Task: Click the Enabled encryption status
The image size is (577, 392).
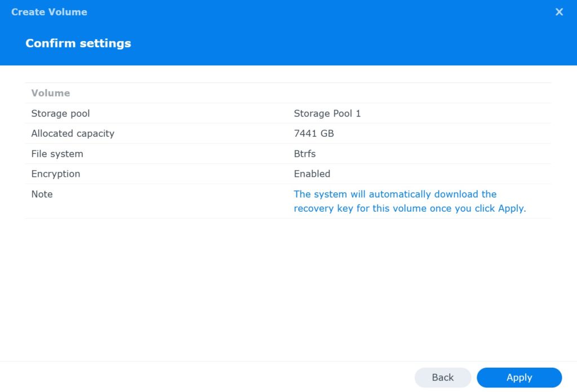Action: coord(312,174)
